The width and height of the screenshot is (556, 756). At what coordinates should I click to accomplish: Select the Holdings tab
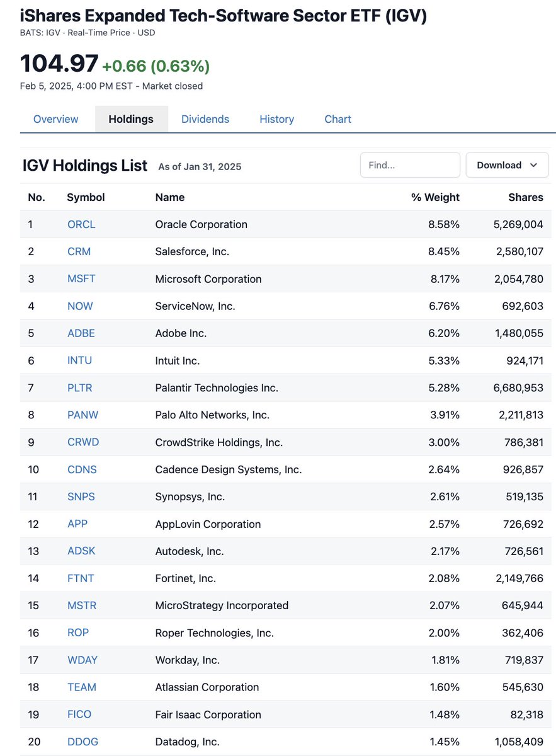pyautogui.click(x=131, y=119)
